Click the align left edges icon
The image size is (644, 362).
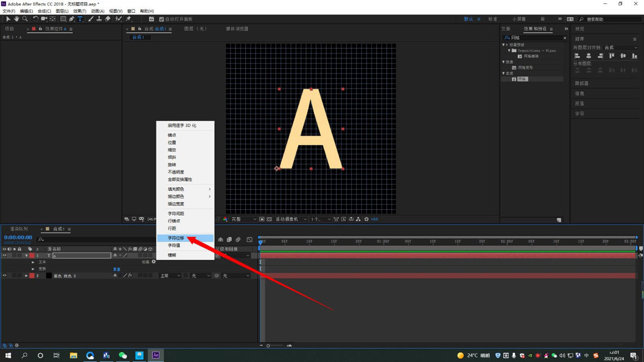[577, 56]
